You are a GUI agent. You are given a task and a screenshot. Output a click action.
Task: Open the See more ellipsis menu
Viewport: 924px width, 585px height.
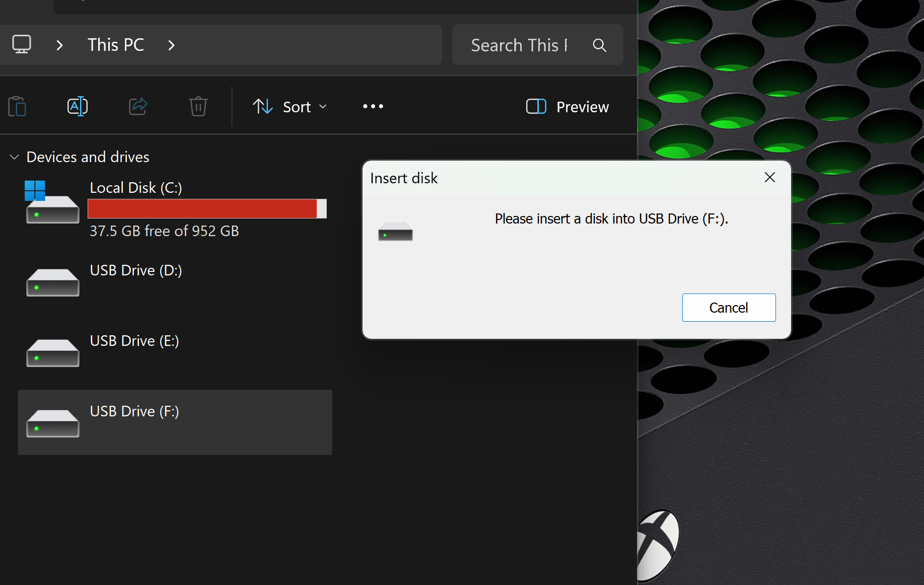click(373, 106)
